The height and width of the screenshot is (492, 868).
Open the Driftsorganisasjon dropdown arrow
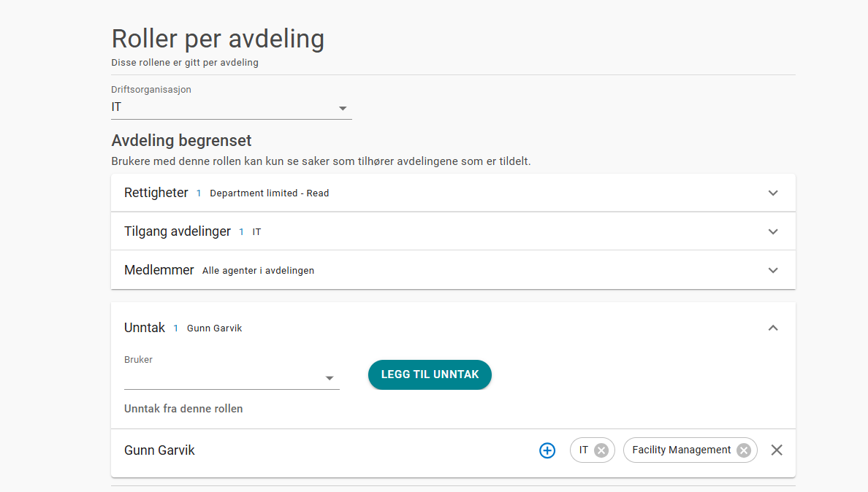point(343,108)
